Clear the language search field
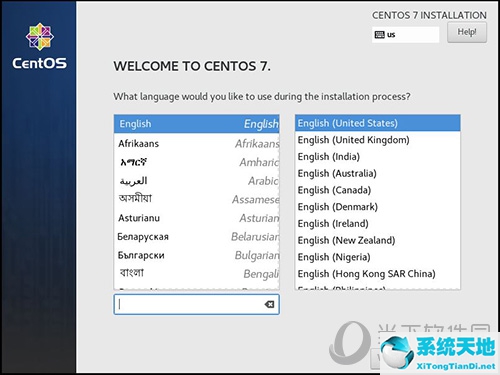The height and width of the screenshot is (375, 500). coord(269,304)
